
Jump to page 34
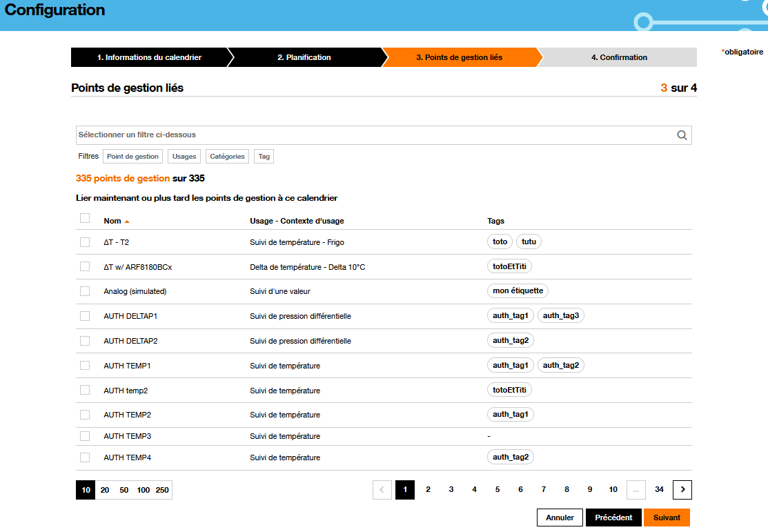659,489
